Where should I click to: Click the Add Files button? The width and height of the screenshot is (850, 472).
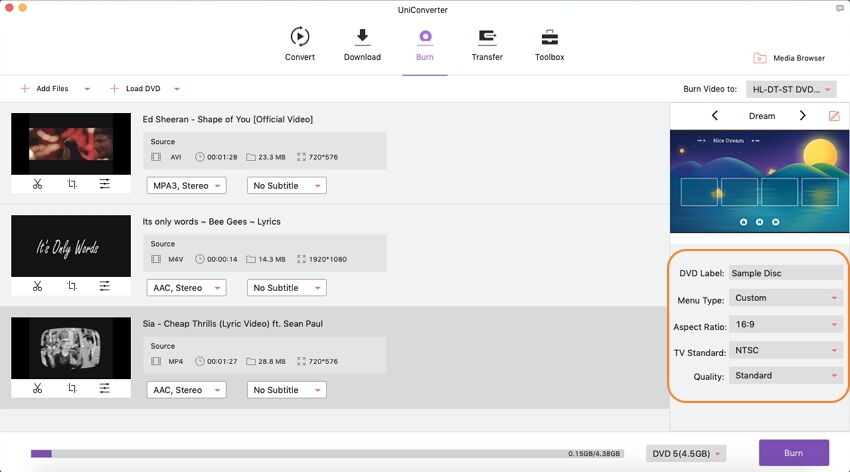pyautogui.click(x=44, y=88)
